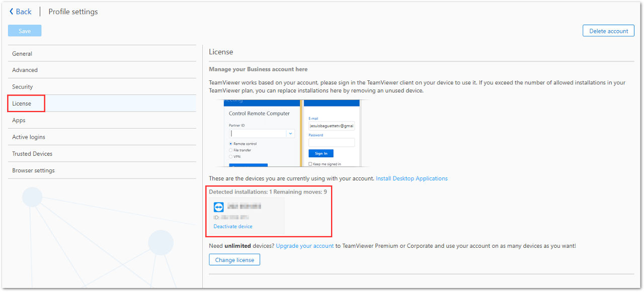Select the Remote control radio option
644x292 pixels.
(231, 144)
